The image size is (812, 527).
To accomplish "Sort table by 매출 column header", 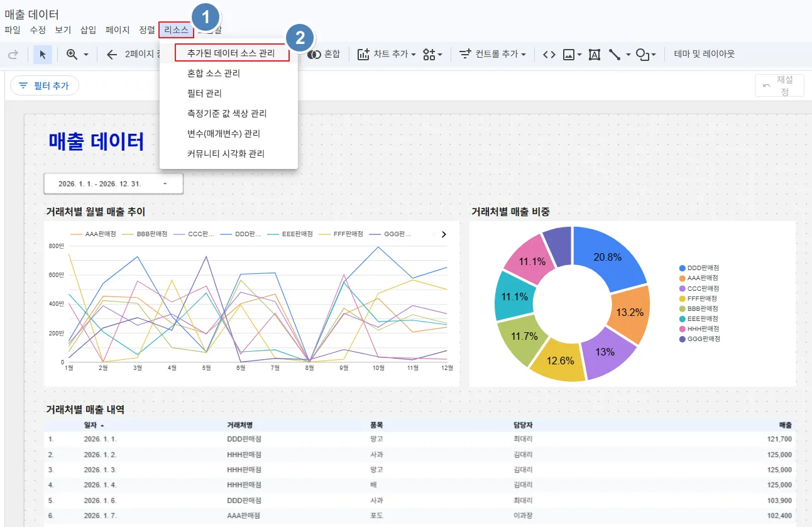I will (785, 425).
